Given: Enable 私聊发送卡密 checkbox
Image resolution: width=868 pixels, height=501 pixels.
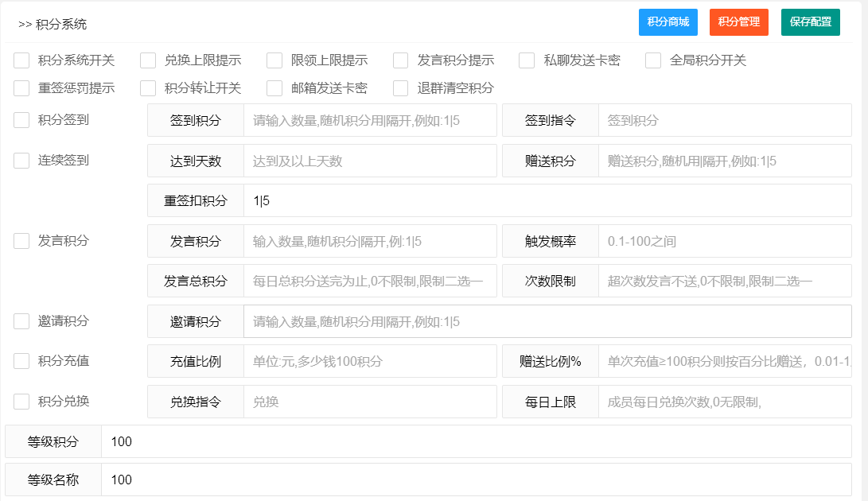Looking at the screenshot, I should click(x=527, y=60).
